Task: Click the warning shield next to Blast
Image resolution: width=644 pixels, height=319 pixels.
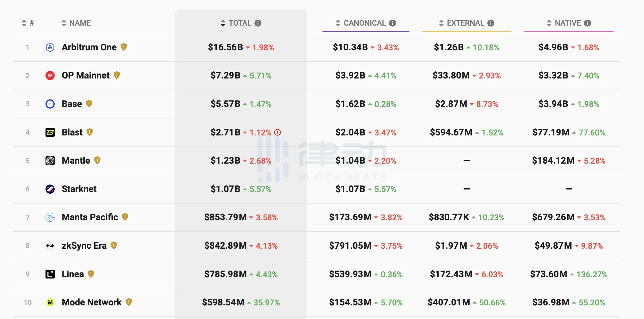Action: point(90,132)
